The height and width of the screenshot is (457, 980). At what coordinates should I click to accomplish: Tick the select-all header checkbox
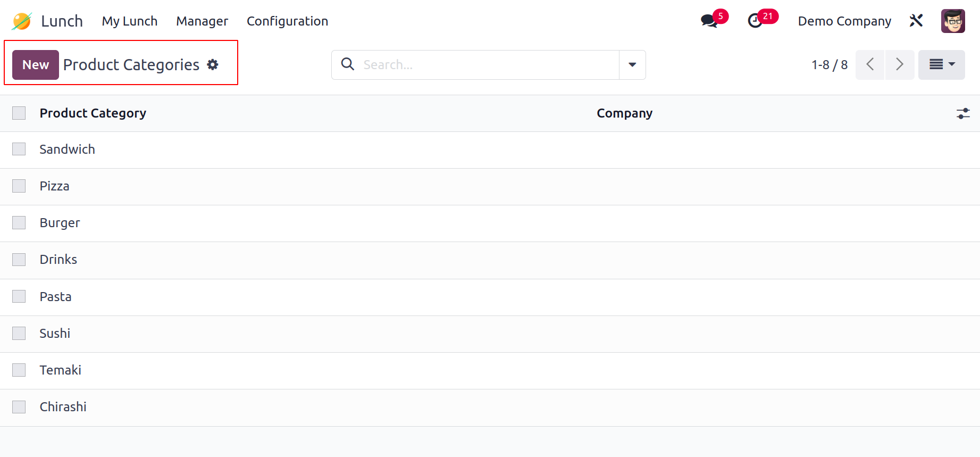click(x=19, y=113)
